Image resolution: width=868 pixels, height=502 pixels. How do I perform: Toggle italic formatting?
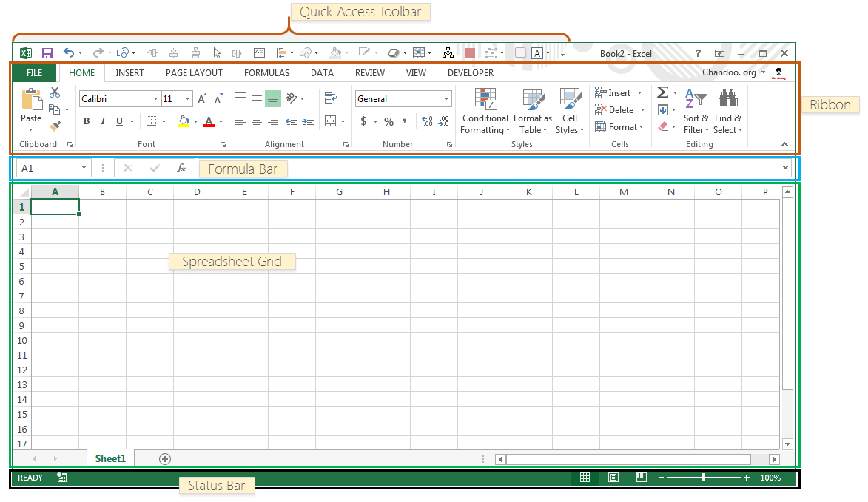tap(103, 121)
